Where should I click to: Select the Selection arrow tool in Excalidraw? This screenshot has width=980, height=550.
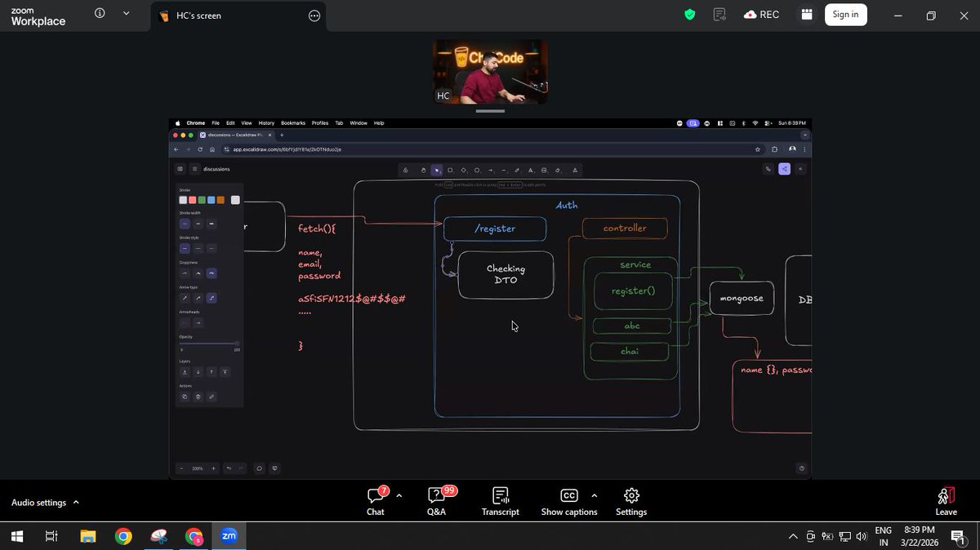[x=437, y=171]
